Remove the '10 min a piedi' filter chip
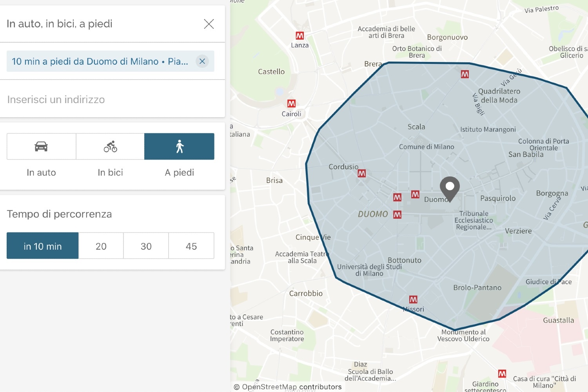The height and width of the screenshot is (392, 588). click(x=202, y=61)
